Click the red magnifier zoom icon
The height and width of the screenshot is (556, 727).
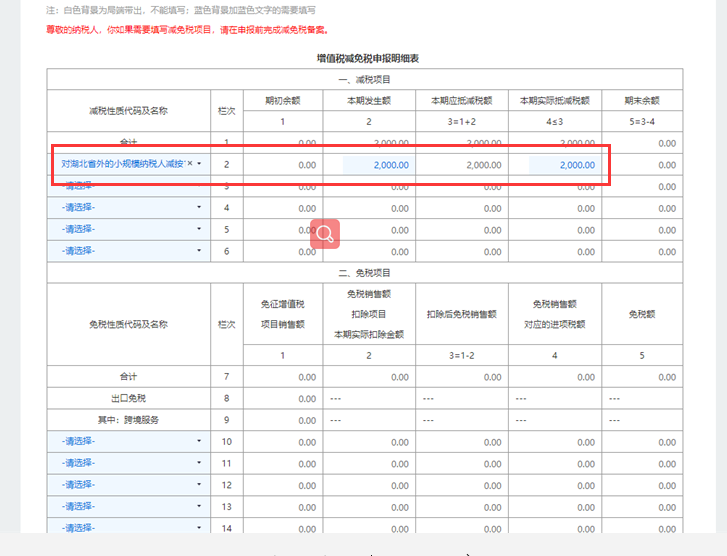point(325,234)
